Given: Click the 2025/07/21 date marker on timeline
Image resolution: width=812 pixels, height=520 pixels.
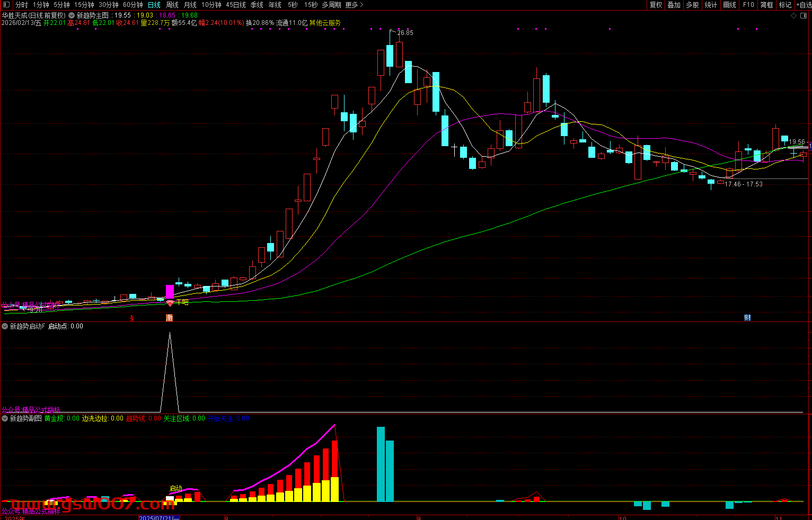Looking at the screenshot, I should pos(159,518).
